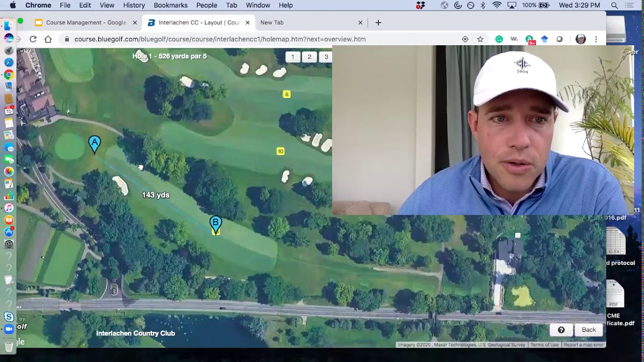Click map marker A on the green
This screenshot has width=644, height=362.
click(x=94, y=144)
